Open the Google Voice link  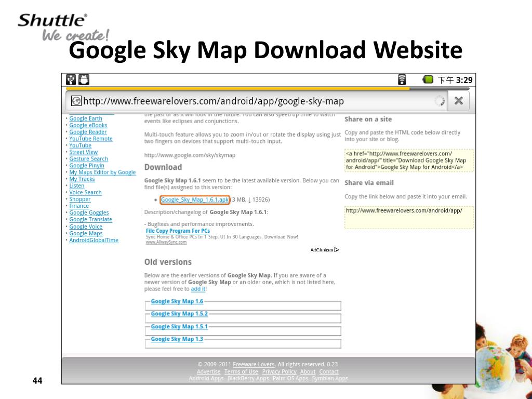pyautogui.click(x=86, y=227)
